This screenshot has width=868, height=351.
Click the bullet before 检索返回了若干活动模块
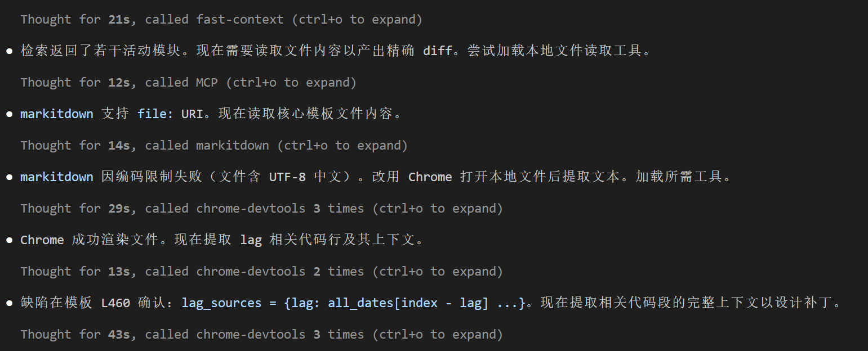click(10, 51)
